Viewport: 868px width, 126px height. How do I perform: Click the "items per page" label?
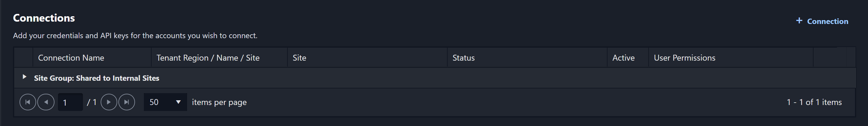coord(219,102)
